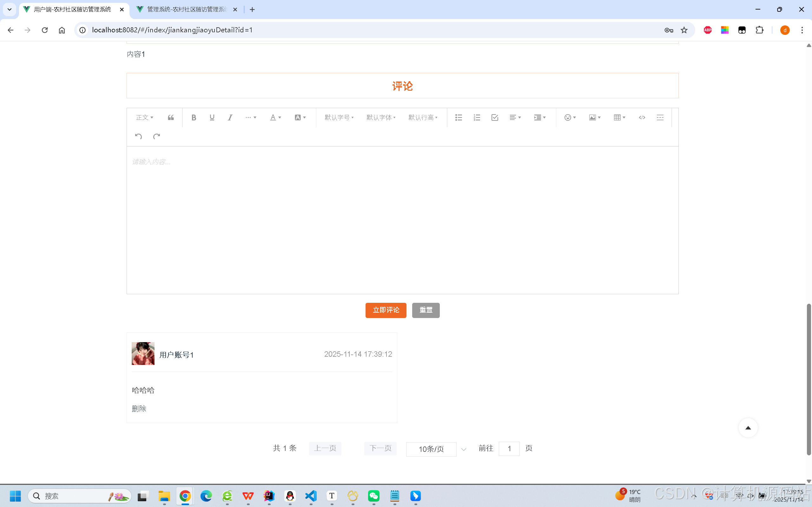
Task: Go to previous page with 上一页
Action: [x=325, y=448]
